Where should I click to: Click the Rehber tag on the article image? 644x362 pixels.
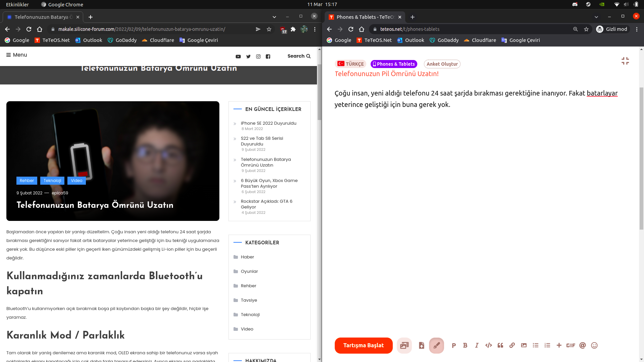pyautogui.click(x=27, y=181)
